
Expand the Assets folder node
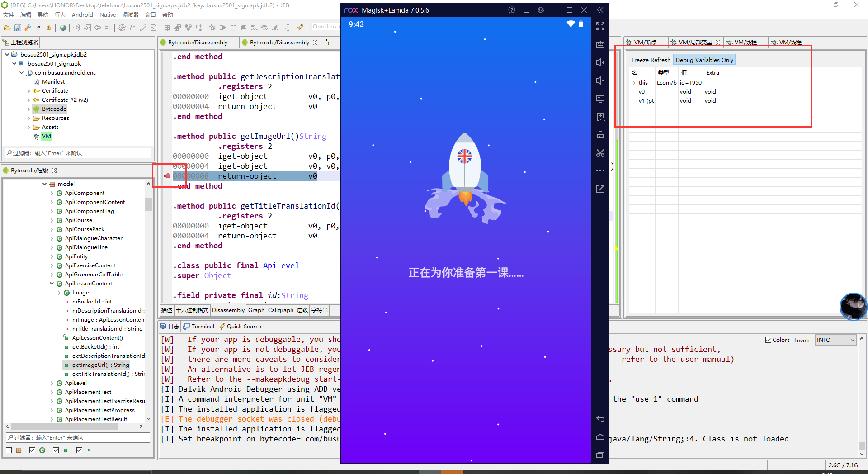(x=29, y=127)
